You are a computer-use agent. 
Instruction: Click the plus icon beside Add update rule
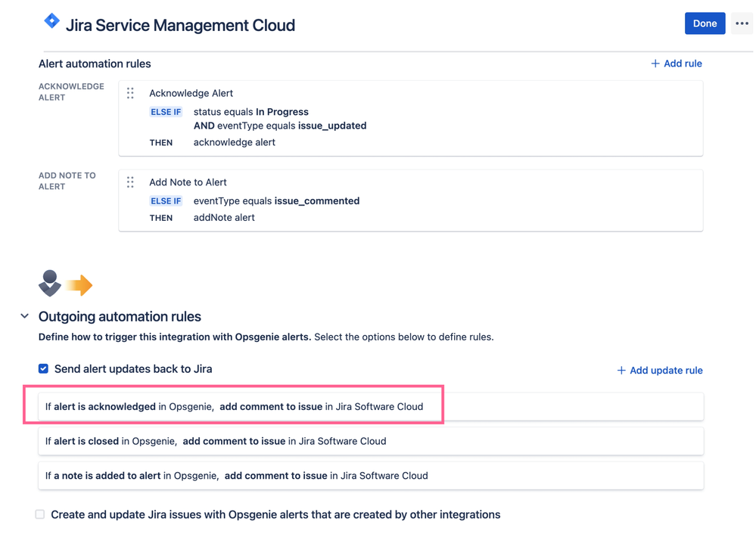[621, 370]
